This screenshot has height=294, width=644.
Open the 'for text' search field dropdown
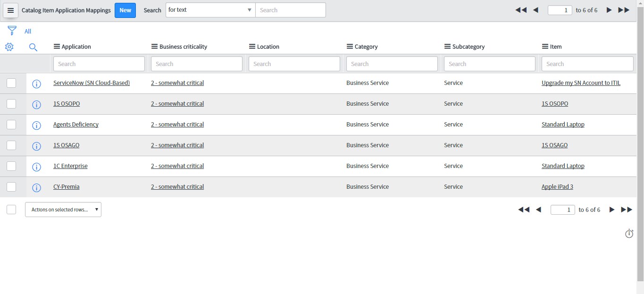click(210, 10)
